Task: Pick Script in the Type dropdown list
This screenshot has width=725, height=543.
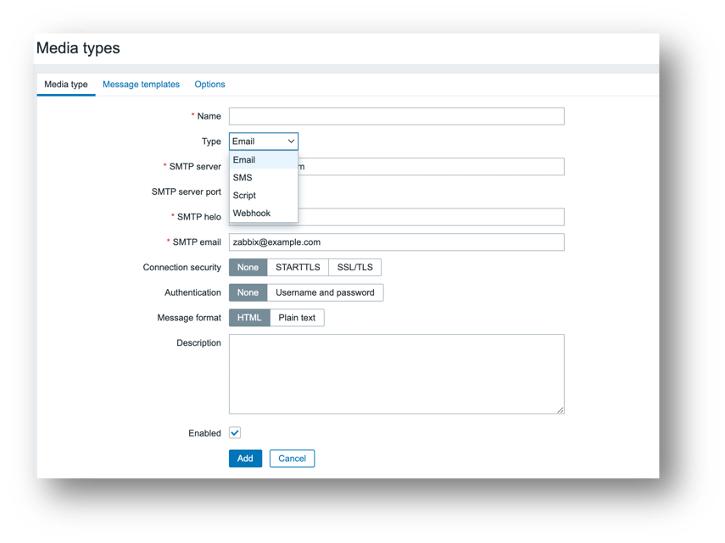Action: coord(244,196)
